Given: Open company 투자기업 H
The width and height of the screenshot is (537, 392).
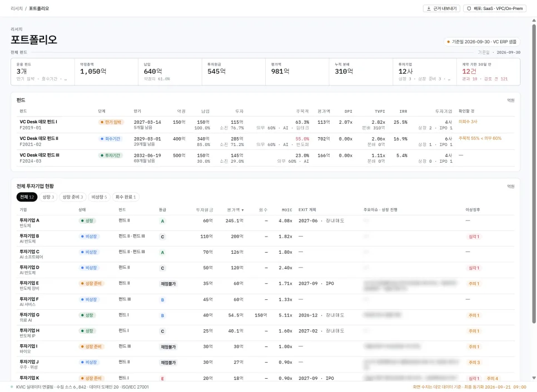Looking at the screenshot, I should click(265, 333).
